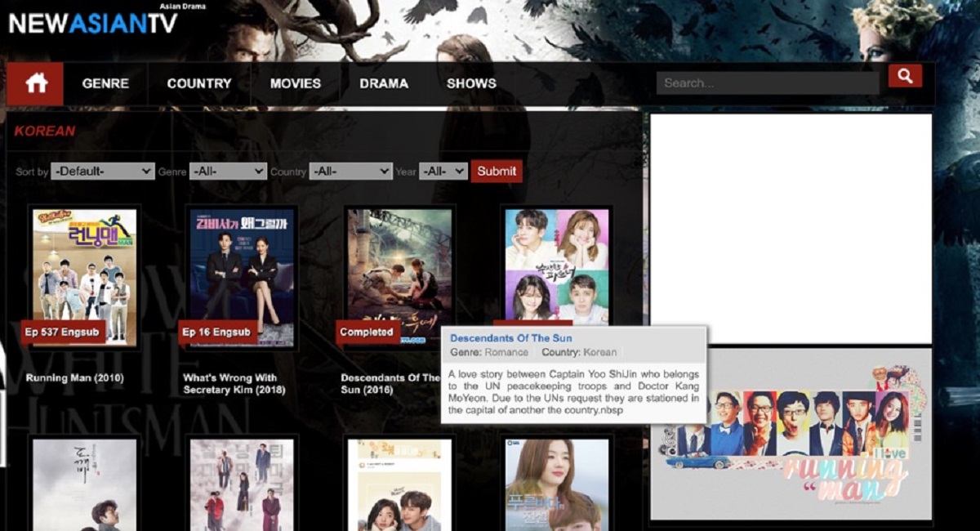Open the NewAsianTV site logo
Image resolution: width=980 pixels, height=531 pixels.
(93, 22)
